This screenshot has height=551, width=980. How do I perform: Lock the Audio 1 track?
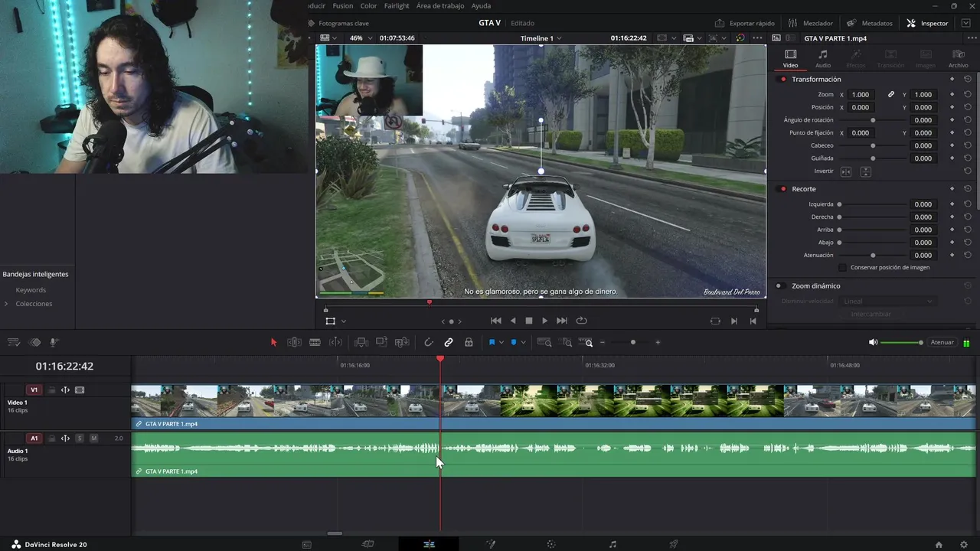pos(52,439)
